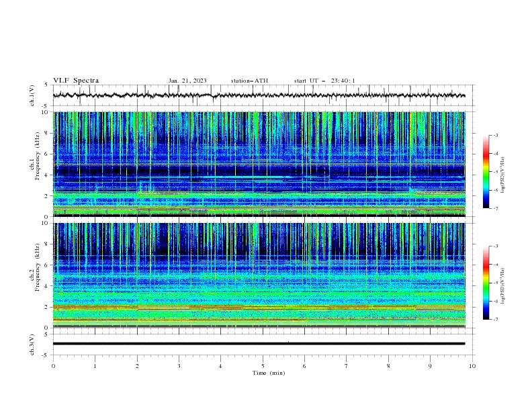Click the "5" tick on ch.3(V) axis

[x=46, y=334]
